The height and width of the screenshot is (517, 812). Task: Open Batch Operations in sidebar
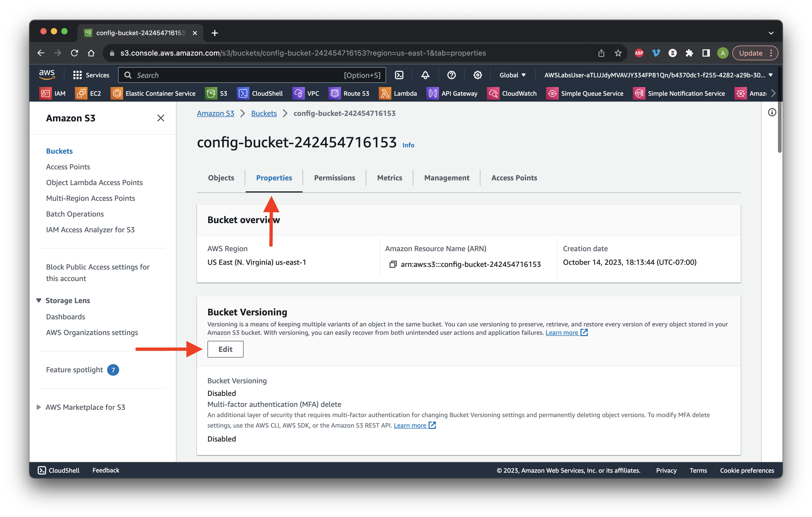(x=75, y=214)
